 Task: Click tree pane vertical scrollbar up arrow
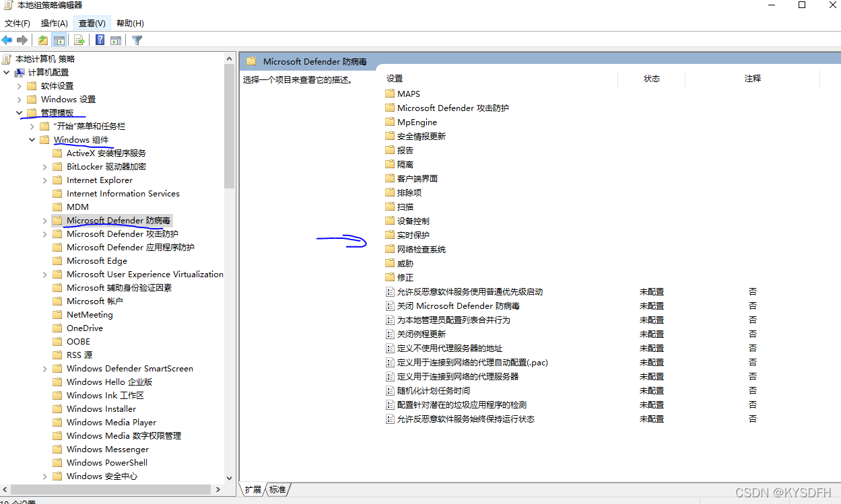click(x=230, y=58)
